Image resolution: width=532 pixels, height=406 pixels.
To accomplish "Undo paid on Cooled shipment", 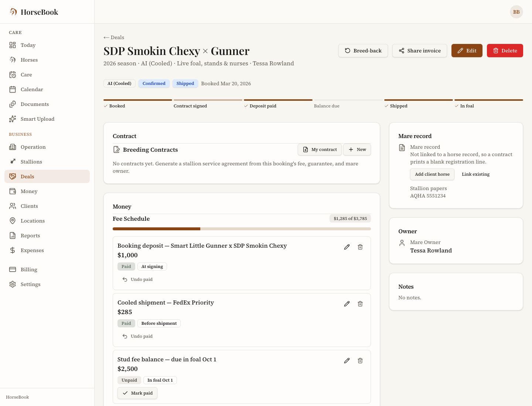I will (x=137, y=336).
